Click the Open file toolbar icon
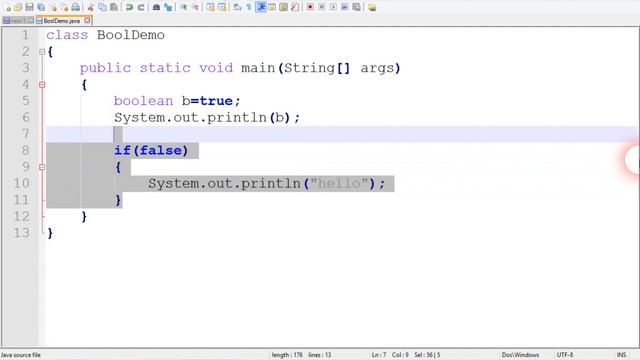Viewport: 640px width, 360px height. coord(18,7)
